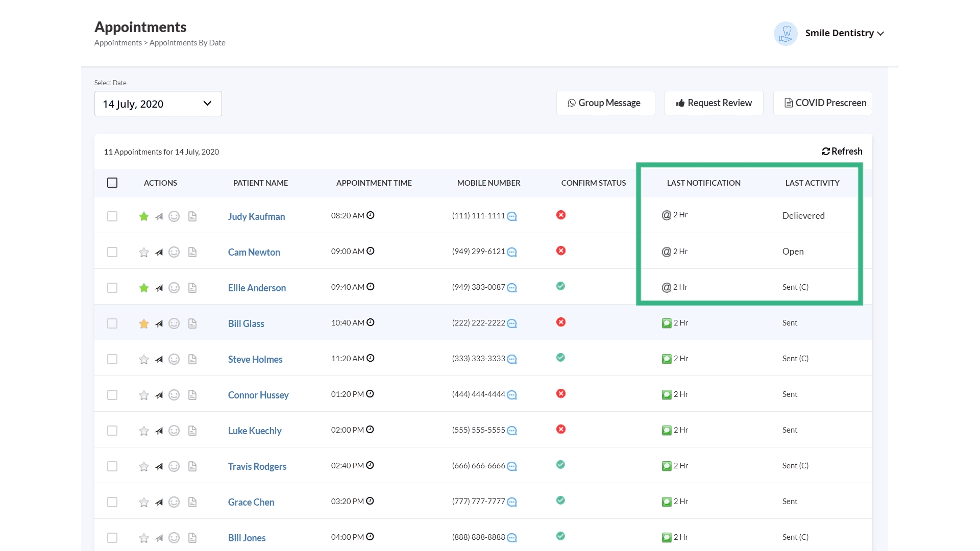
Task: Select the checkbox for Bill Glass
Action: [112, 323]
